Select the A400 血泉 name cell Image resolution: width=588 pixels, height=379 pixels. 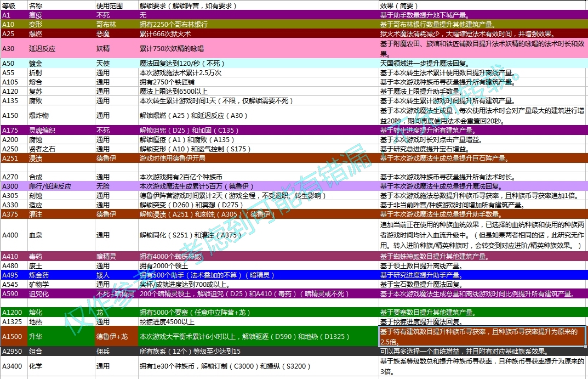61,235
